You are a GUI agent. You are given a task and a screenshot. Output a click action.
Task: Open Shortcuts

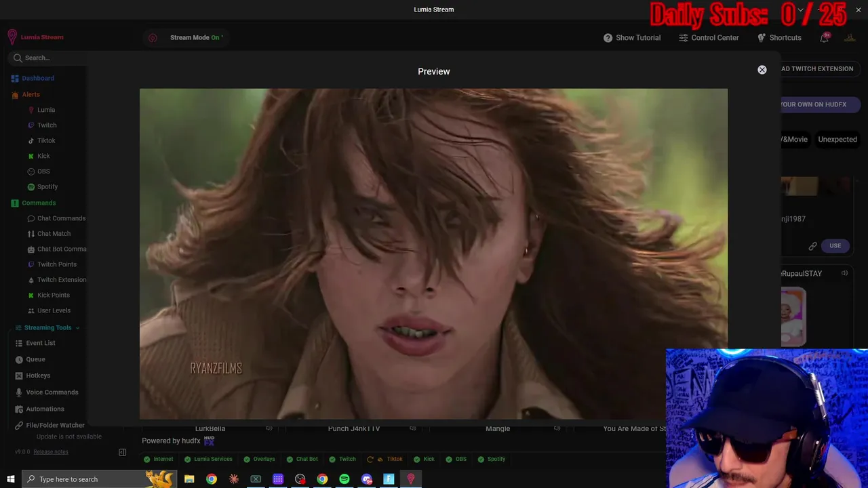779,38
